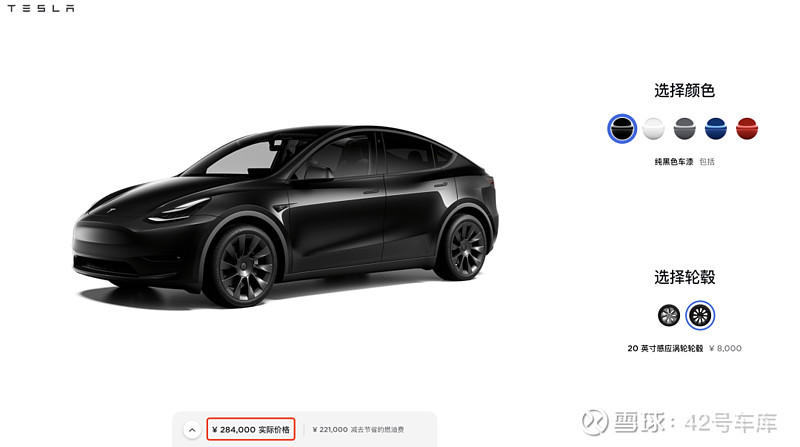Click the ¥221,000 after fuel savings price
800x447 pixels.
[x=358, y=430]
